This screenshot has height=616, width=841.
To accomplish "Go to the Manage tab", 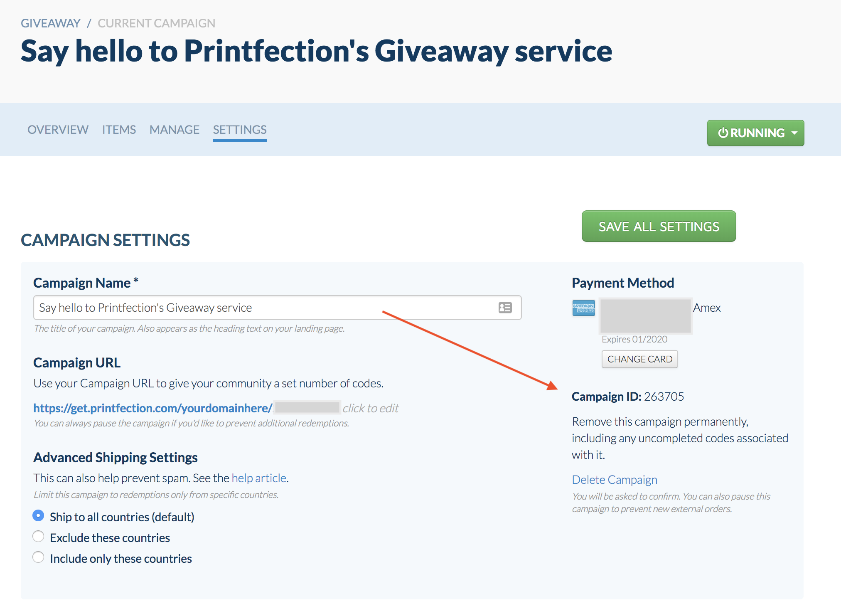I will click(175, 130).
